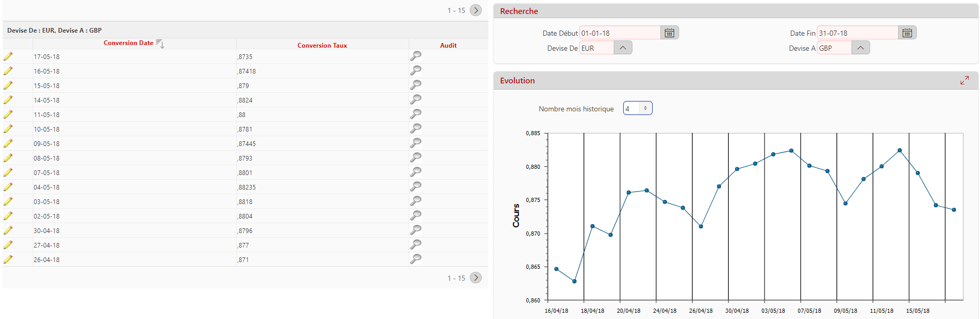Click the Date Fin input field
Image resolution: width=980 pixels, height=319 pixels.
[x=857, y=33]
